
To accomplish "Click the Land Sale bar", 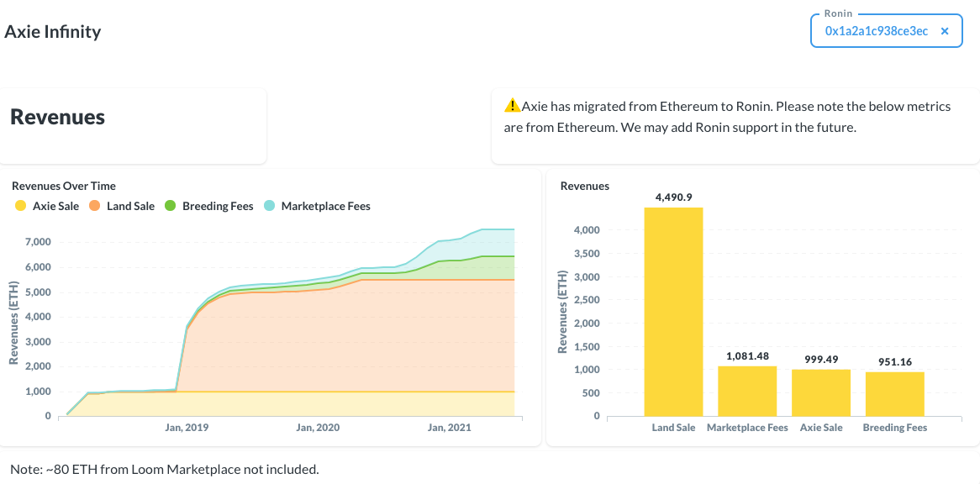I will [x=674, y=312].
